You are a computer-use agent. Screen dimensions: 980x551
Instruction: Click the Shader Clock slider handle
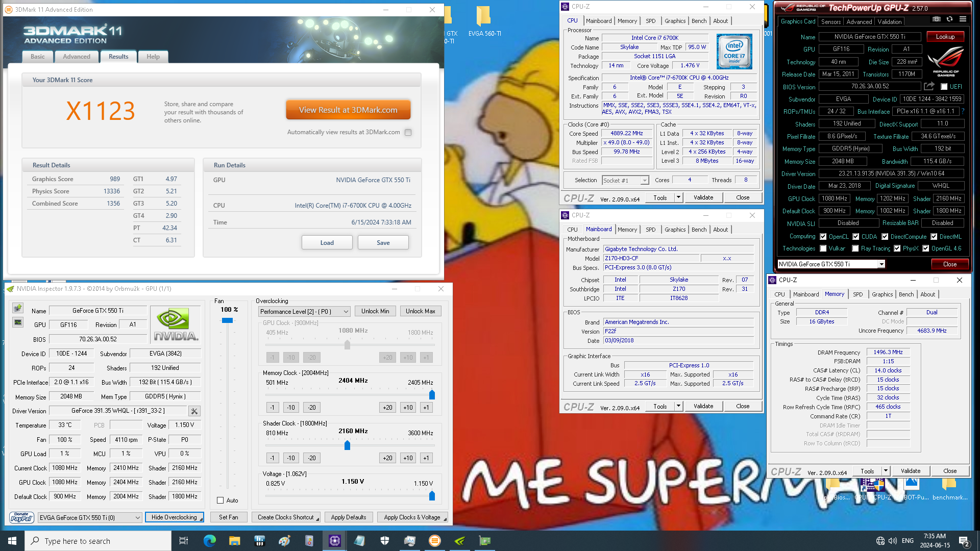point(347,445)
